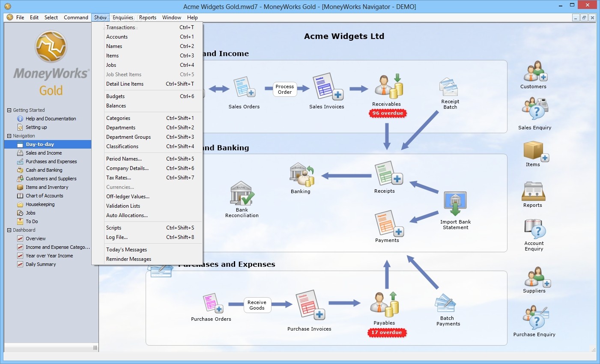The image size is (600, 364).
Task: Open the Reports drawer icon
Action: pos(533,191)
